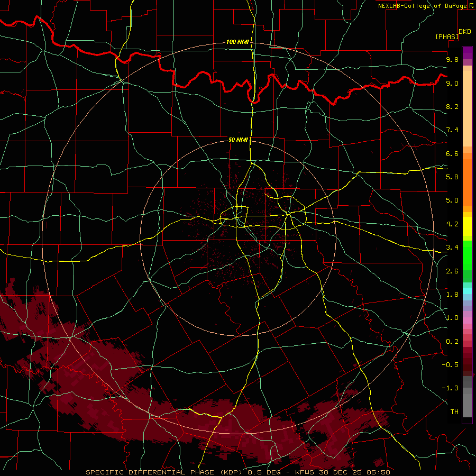Select the -1.3 value on the color scale
This screenshot has height=476, width=476.
(x=450, y=388)
